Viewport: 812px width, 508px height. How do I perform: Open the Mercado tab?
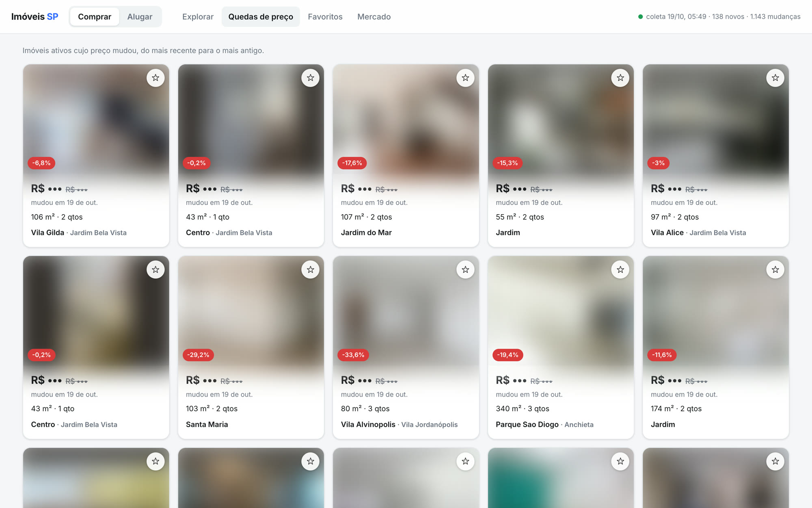[374, 17]
